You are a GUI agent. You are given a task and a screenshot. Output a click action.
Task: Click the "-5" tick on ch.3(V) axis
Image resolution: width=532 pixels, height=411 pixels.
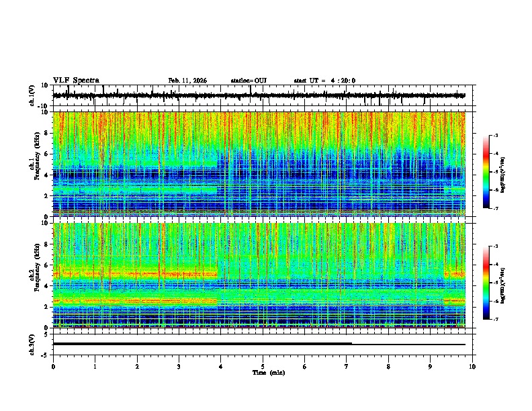46,355
